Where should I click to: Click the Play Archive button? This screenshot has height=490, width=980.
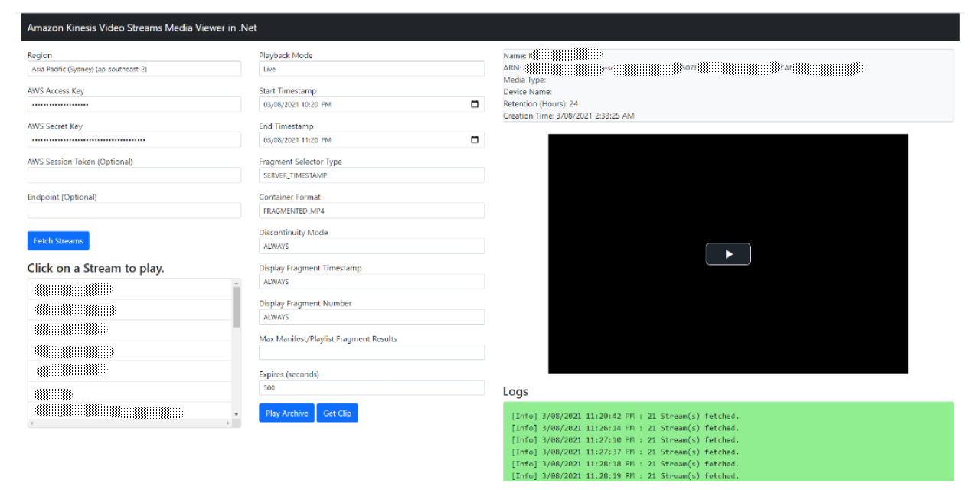pyautogui.click(x=286, y=413)
